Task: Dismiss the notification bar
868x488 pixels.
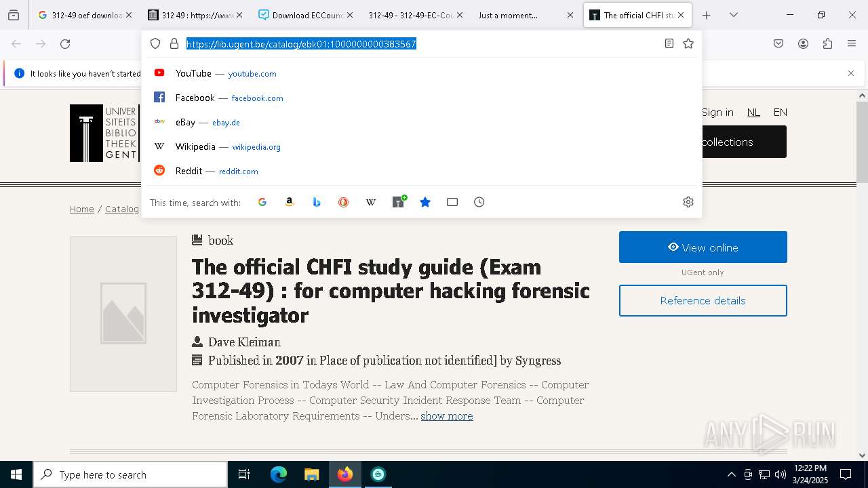Action: (x=851, y=73)
